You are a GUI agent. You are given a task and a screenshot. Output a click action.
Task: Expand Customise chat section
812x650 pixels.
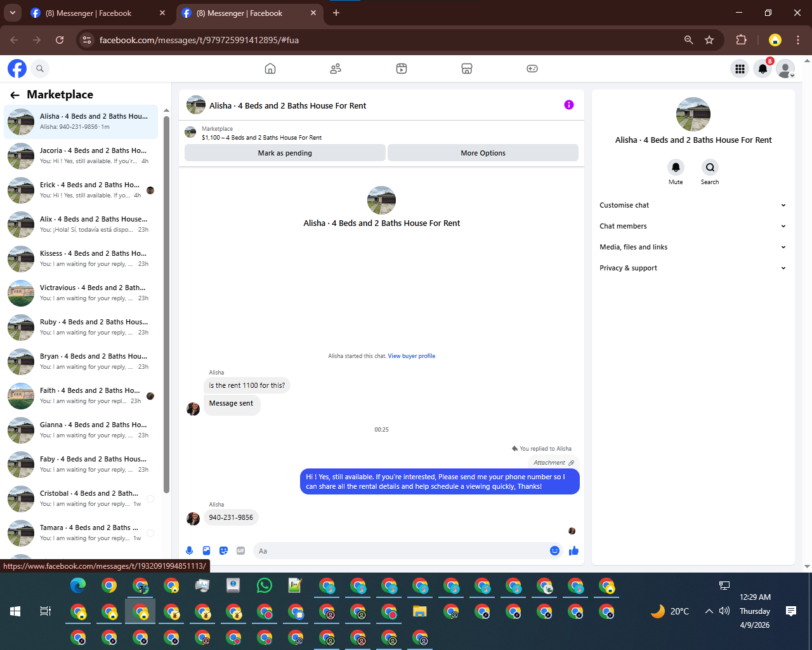[x=693, y=205]
